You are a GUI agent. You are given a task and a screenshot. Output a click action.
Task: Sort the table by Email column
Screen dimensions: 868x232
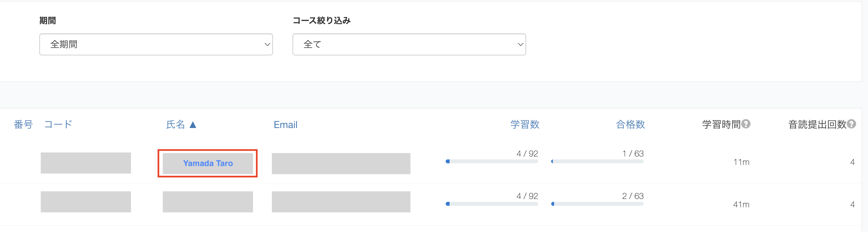pos(285,125)
